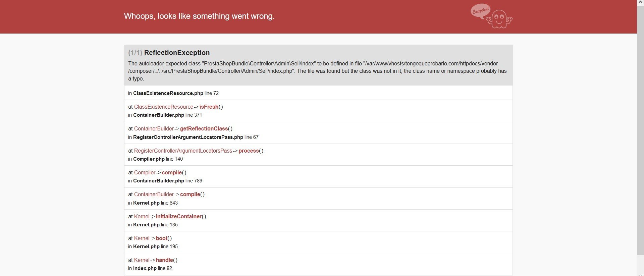This screenshot has width=644, height=276.
Task: Click the boot method name
Action: coord(162,238)
